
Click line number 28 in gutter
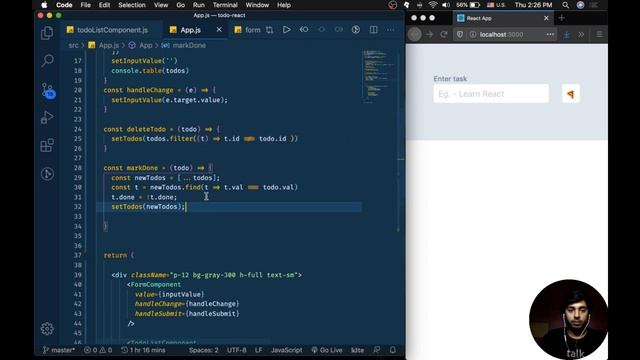(x=78, y=168)
